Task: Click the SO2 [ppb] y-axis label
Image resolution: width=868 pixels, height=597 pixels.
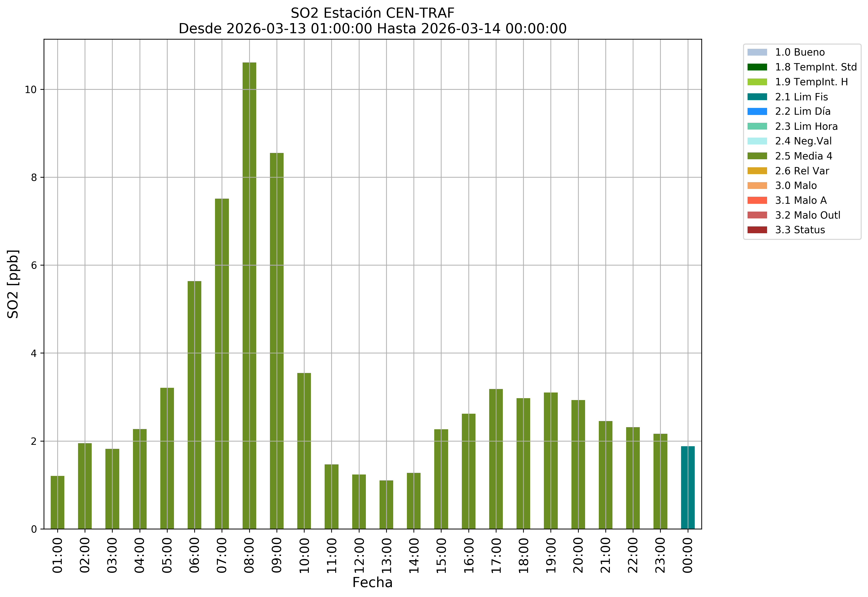Action: point(13,284)
